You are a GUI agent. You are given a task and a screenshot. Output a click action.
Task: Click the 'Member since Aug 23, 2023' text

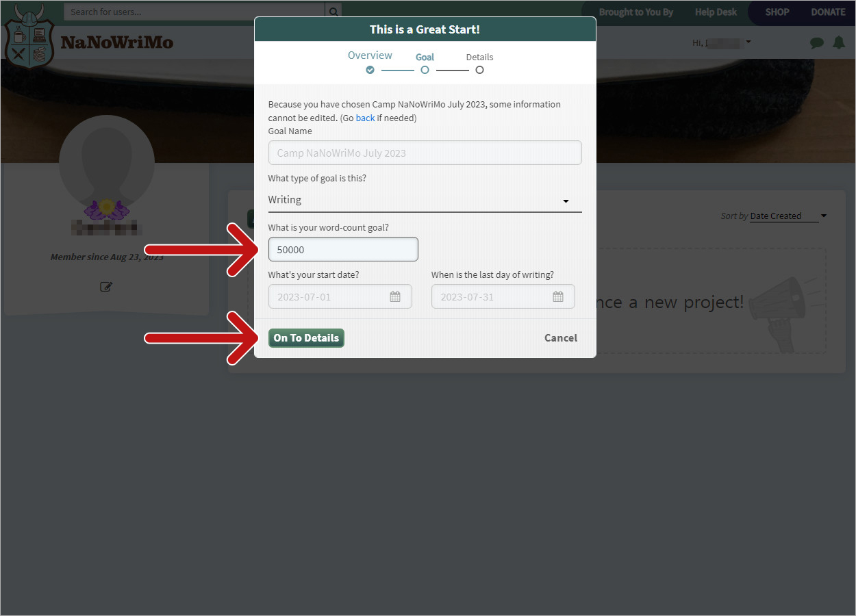(x=107, y=257)
